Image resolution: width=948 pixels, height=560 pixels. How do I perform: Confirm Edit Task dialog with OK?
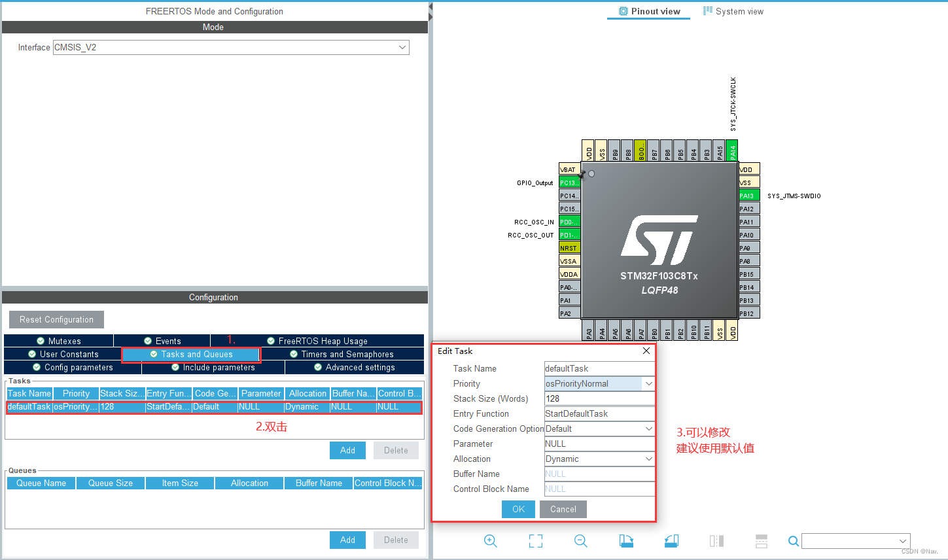(518, 509)
